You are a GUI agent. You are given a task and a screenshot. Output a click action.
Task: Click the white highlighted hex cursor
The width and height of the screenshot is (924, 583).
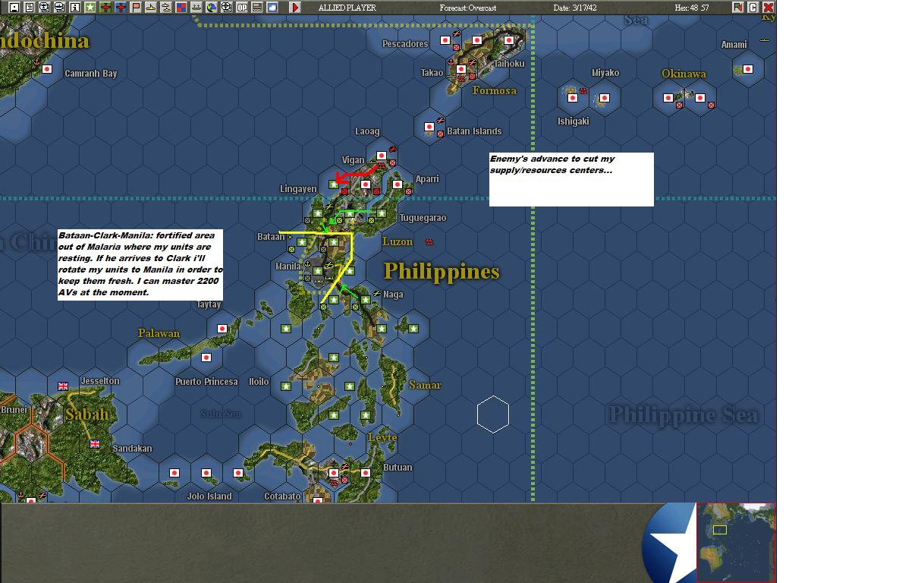coord(493,414)
